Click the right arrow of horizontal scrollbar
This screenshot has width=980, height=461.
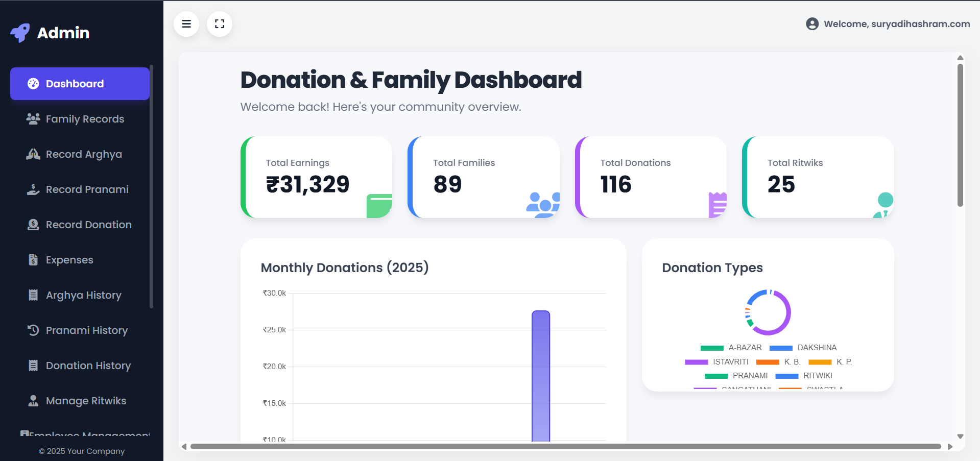(950, 447)
